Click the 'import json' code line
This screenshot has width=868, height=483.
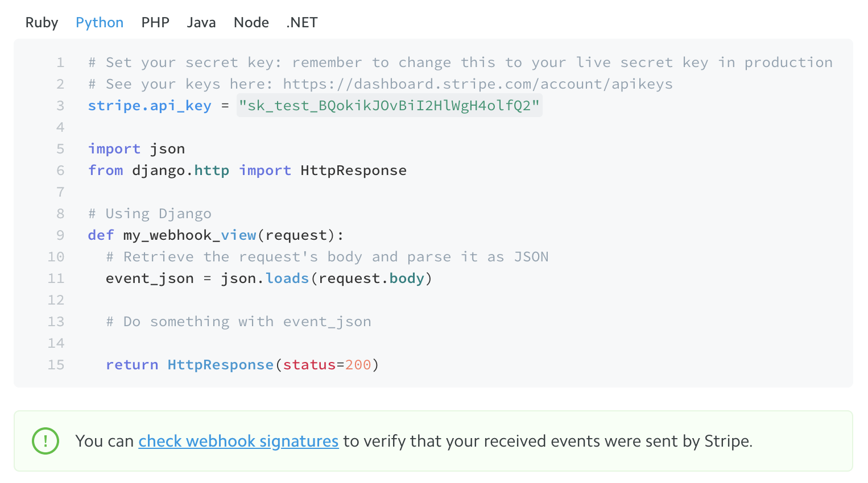137,149
